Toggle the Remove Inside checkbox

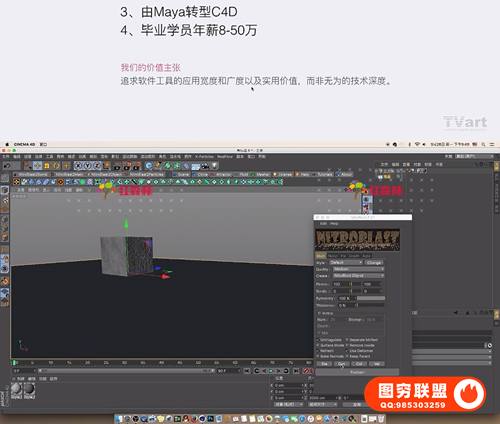pyautogui.click(x=348, y=345)
